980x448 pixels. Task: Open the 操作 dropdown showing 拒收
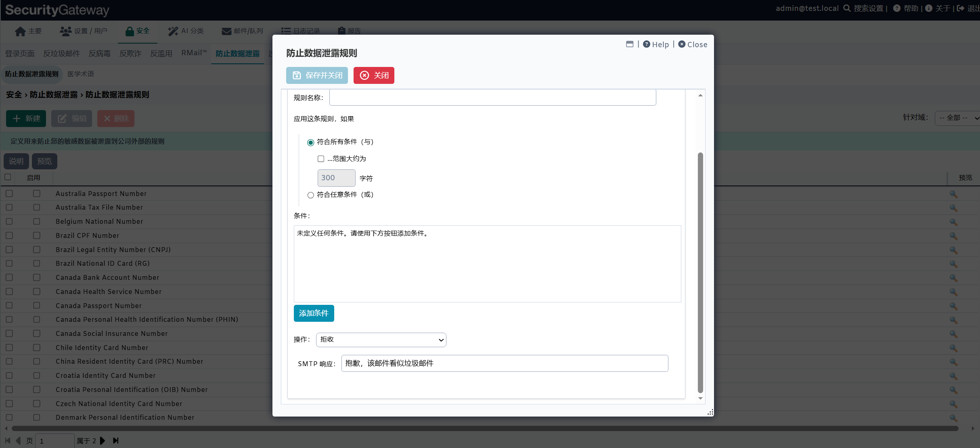click(x=381, y=340)
